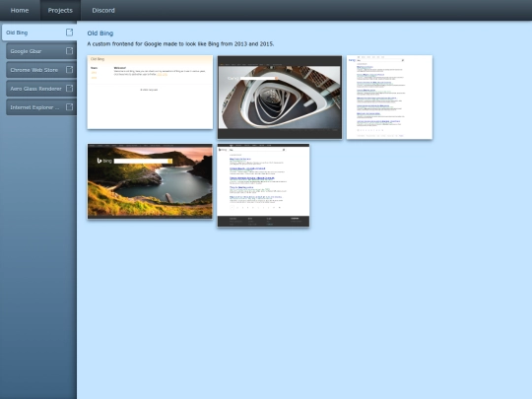Click the open-external icon beside Old Bing
The height and width of the screenshot is (399, 532).
(x=69, y=33)
